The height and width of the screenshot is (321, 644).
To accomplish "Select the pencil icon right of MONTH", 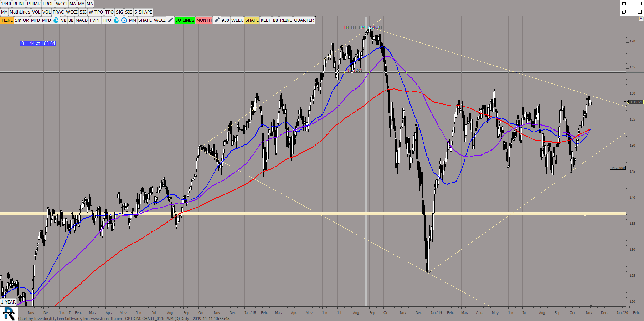I will pyautogui.click(x=217, y=20).
